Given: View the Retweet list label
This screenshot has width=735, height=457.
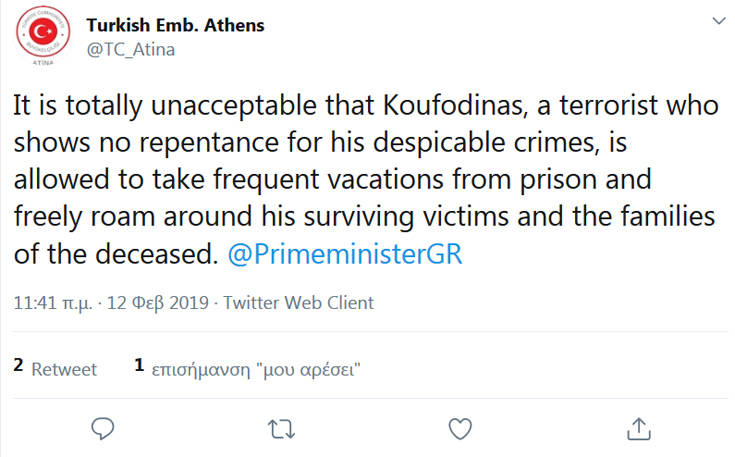Looking at the screenshot, I should click(x=64, y=369).
